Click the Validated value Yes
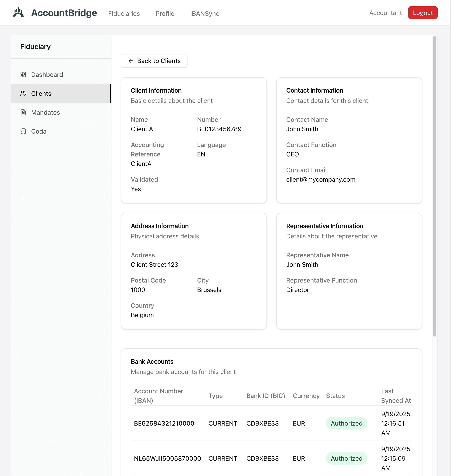 click(x=136, y=189)
